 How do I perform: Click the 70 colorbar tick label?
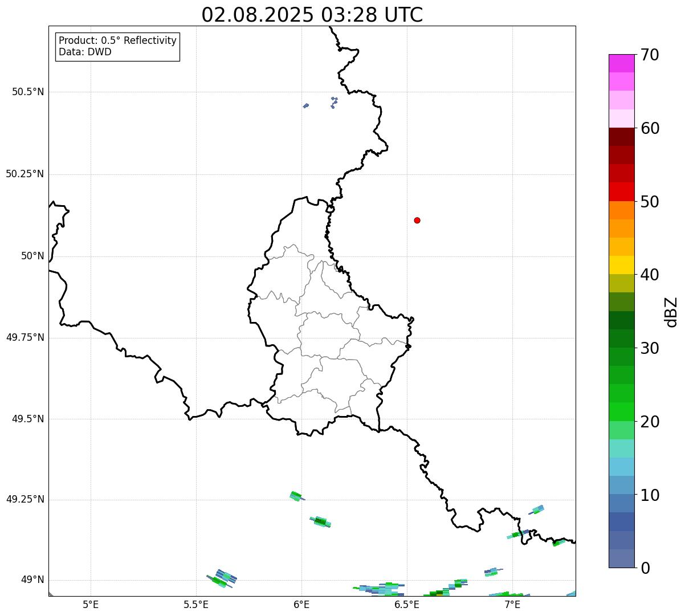(650, 55)
